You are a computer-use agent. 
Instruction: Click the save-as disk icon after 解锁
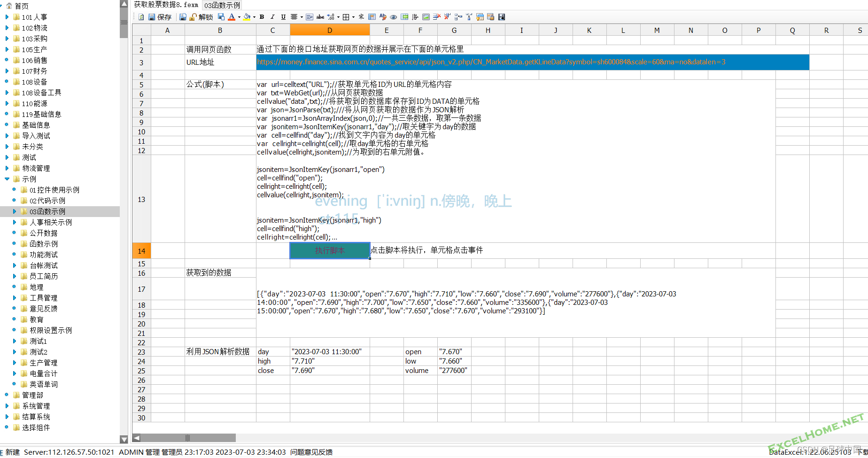tap(221, 17)
